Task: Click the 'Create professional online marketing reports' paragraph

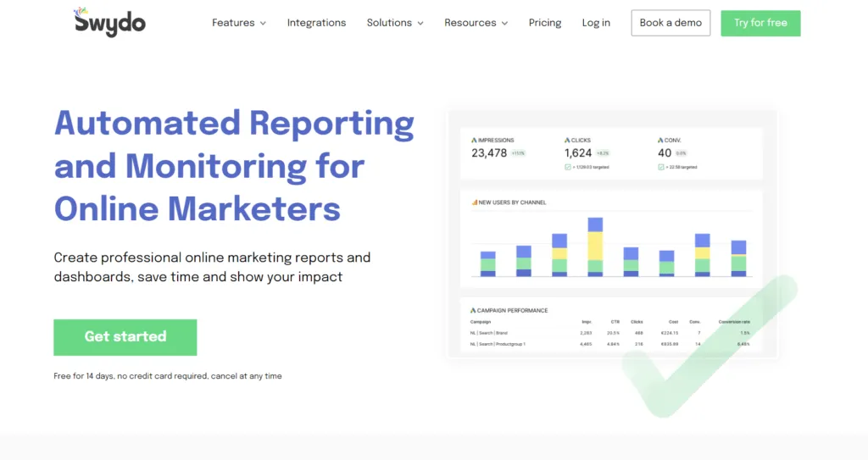Action: (212, 267)
